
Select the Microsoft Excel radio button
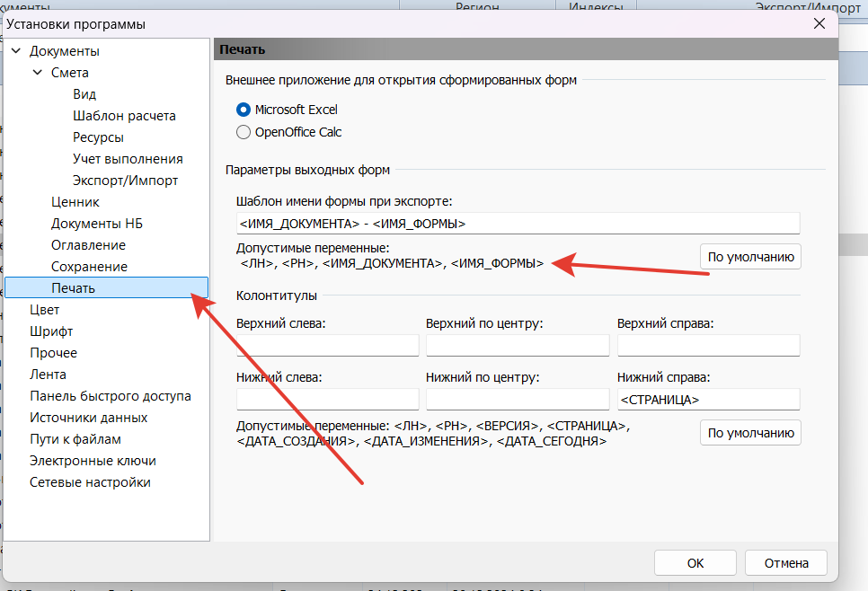click(244, 110)
